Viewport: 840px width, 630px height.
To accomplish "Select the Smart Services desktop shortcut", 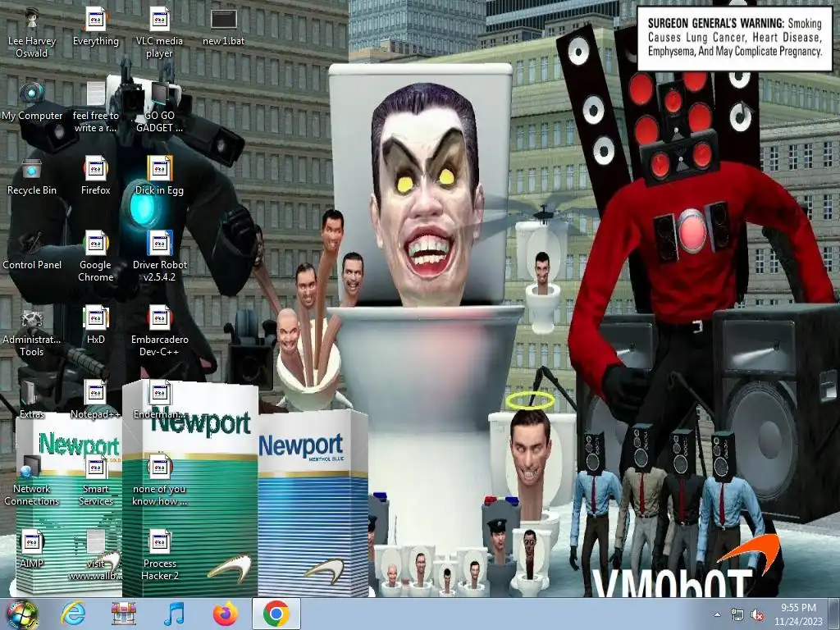I will click(x=96, y=481).
